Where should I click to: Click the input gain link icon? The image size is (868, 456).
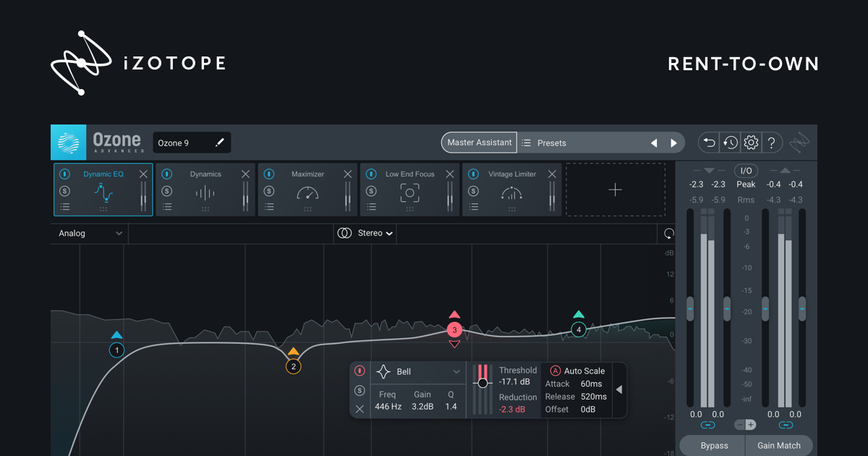coord(707,425)
